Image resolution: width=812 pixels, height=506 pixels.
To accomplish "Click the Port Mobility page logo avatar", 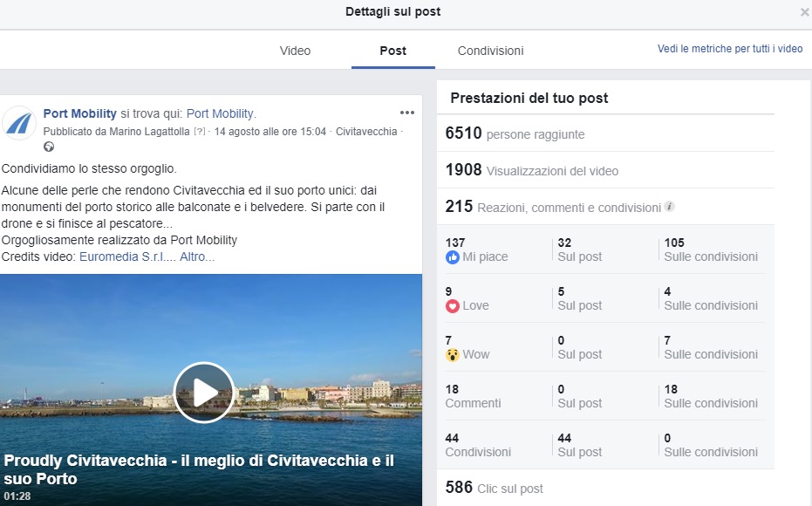I will tap(19, 123).
